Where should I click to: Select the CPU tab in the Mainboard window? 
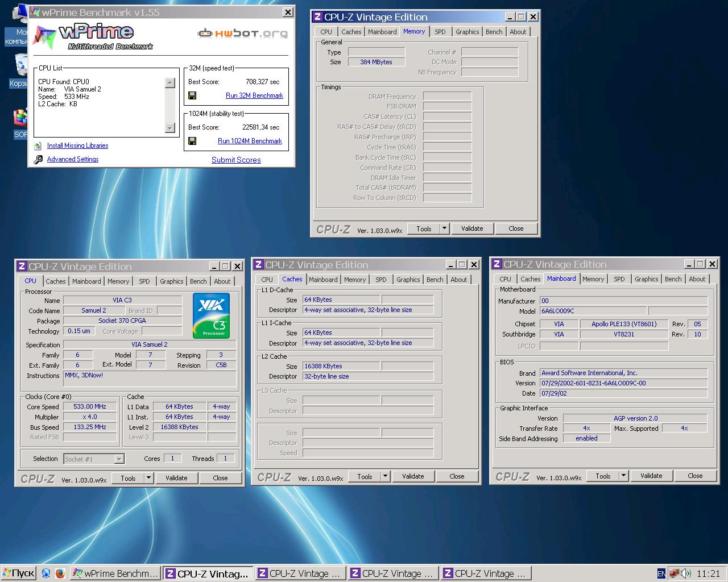pos(505,279)
